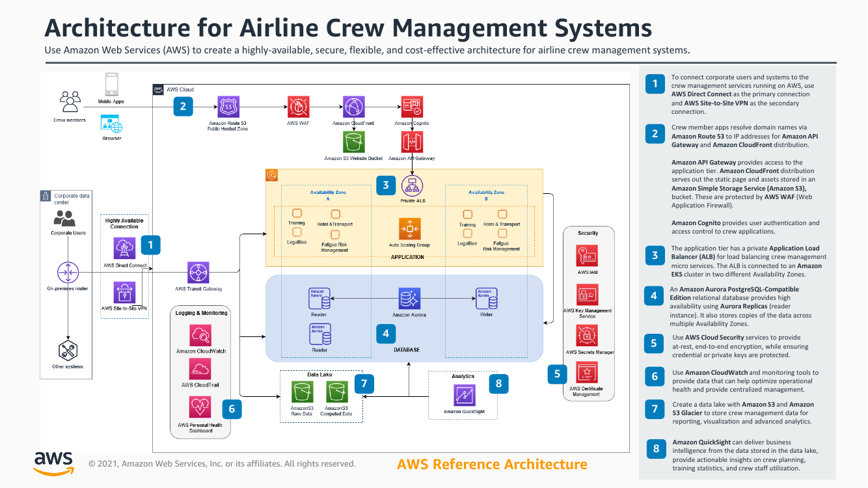
Task: Click the 'Analytics' box heading
Action: [x=463, y=376]
